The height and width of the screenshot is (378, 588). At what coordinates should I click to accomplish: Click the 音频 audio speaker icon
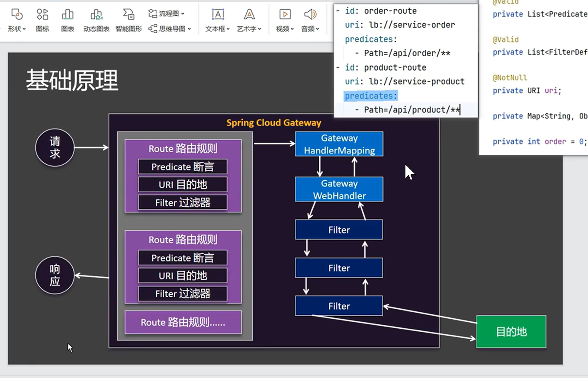click(x=310, y=14)
